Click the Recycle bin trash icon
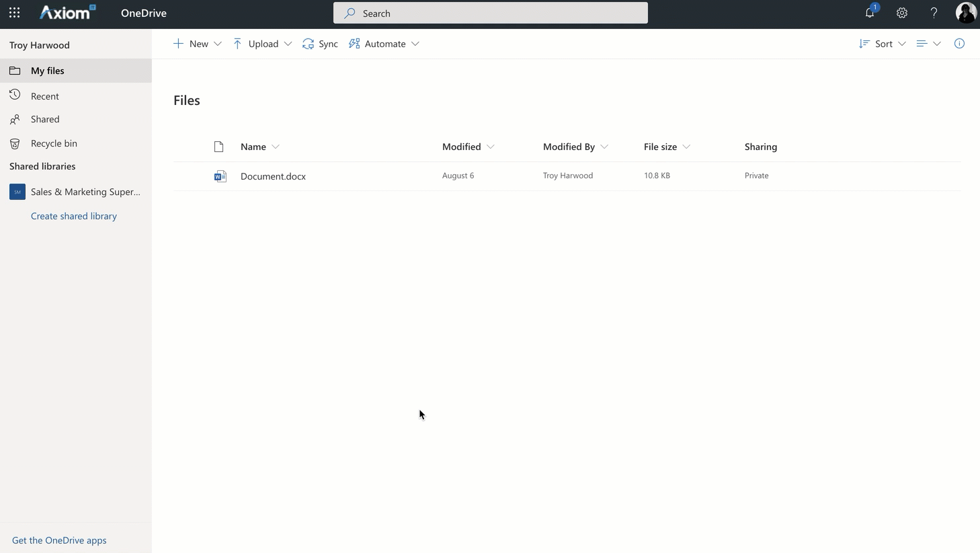Screen dimensions: 980x553 click(x=15, y=143)
